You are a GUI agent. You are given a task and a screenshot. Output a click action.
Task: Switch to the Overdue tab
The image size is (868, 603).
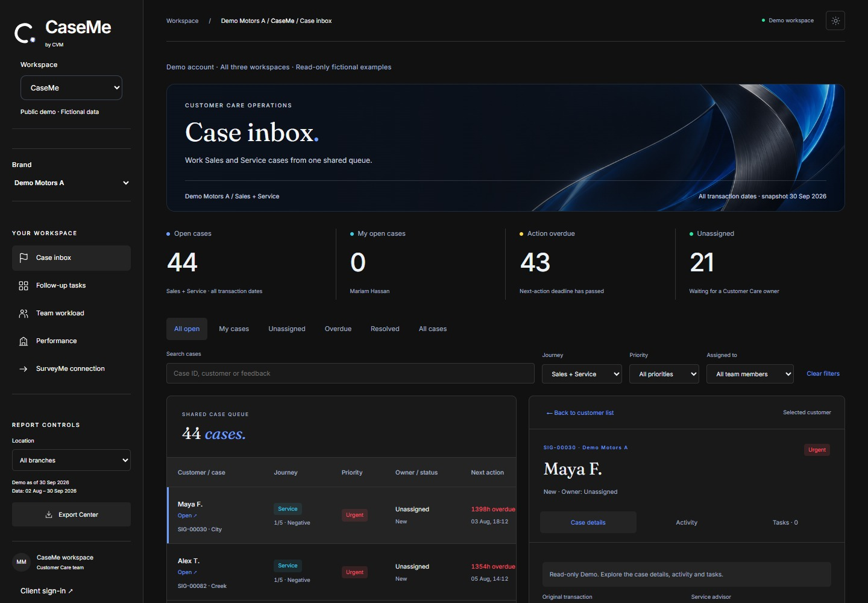(x=338, y=329)
